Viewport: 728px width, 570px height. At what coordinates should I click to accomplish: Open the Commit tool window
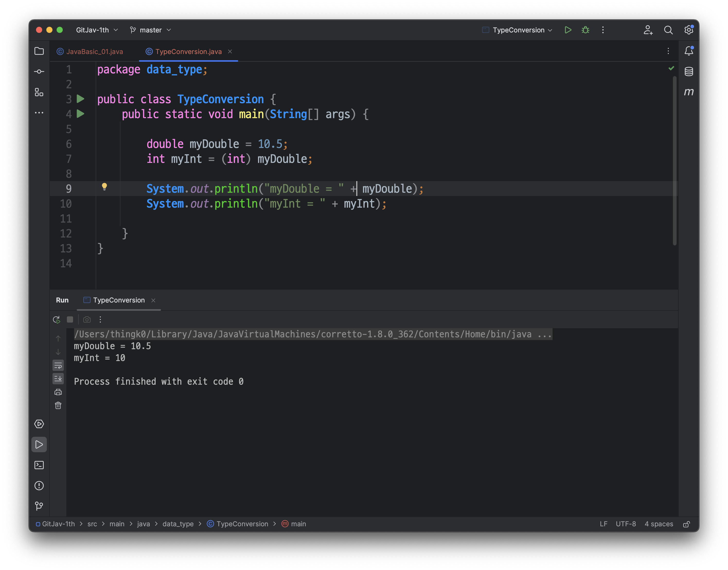[39, 72]
